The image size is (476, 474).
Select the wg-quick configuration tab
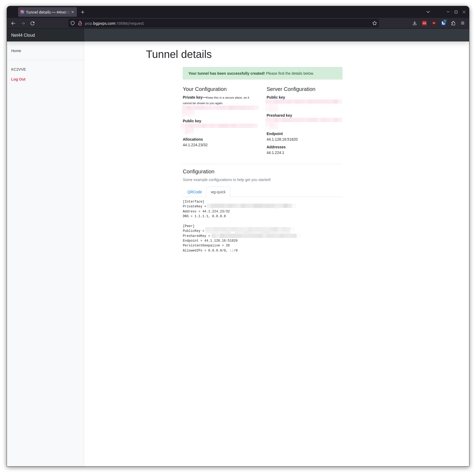click(x=218, y=192)
